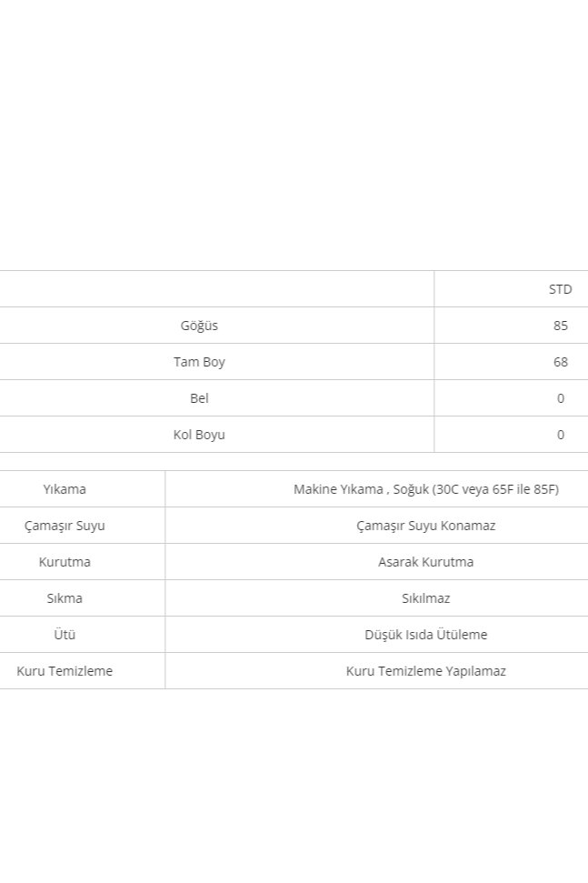Select the Kurutma care label
This screenshot has width=588, height=883.
tap(65, 562)
